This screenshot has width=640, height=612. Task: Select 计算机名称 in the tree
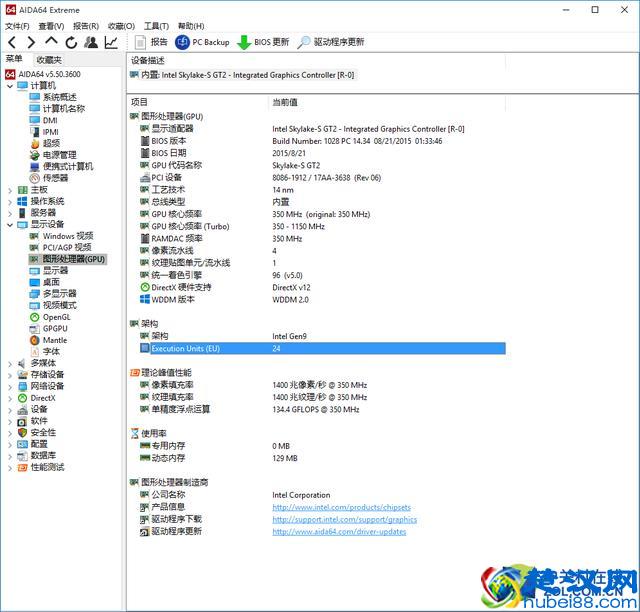tap(57, 109)
